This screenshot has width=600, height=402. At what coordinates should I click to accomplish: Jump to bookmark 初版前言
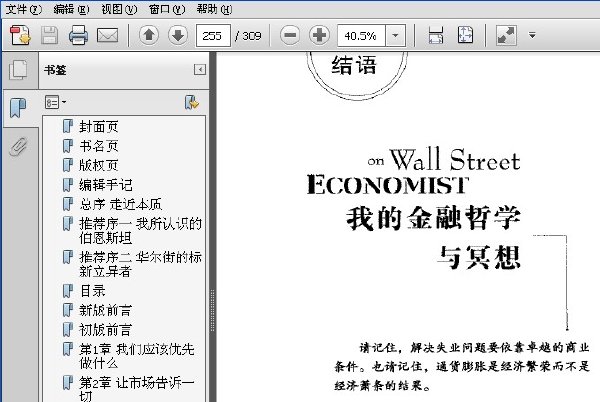[x=106, y=330]
